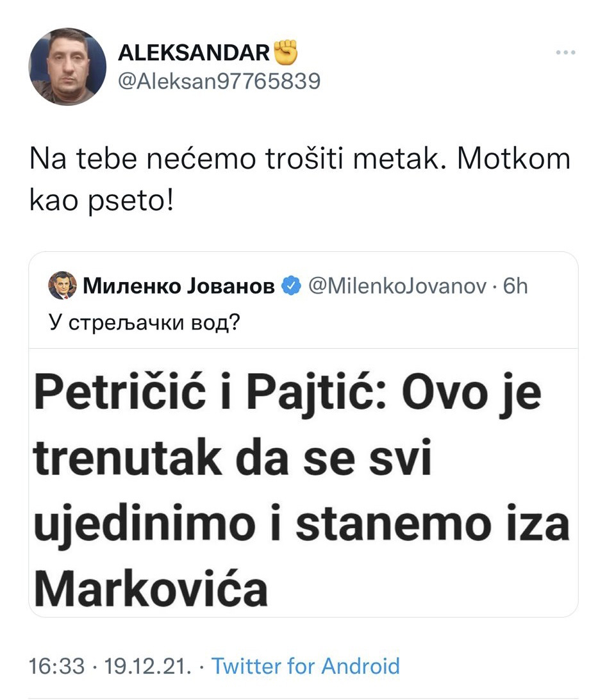Open the @Aleksan97765839 handle
Screen dimensions: 607x700
click(x=219, y=81)
